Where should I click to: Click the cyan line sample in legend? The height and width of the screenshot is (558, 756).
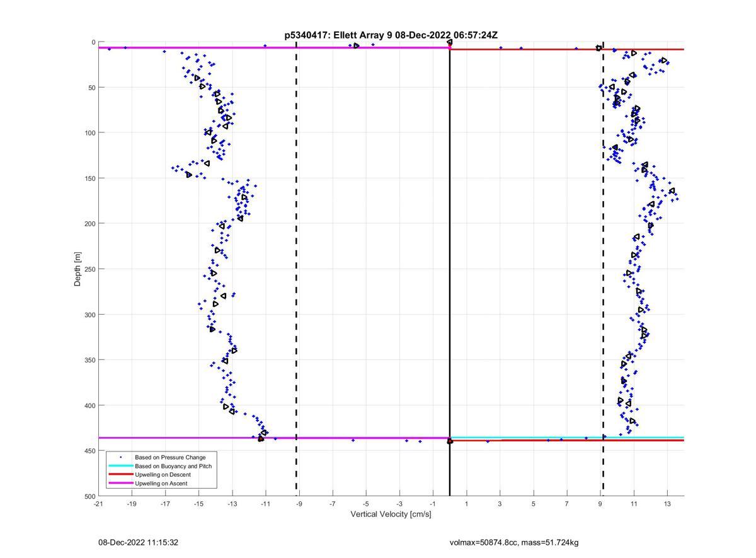tap(121, 466)
